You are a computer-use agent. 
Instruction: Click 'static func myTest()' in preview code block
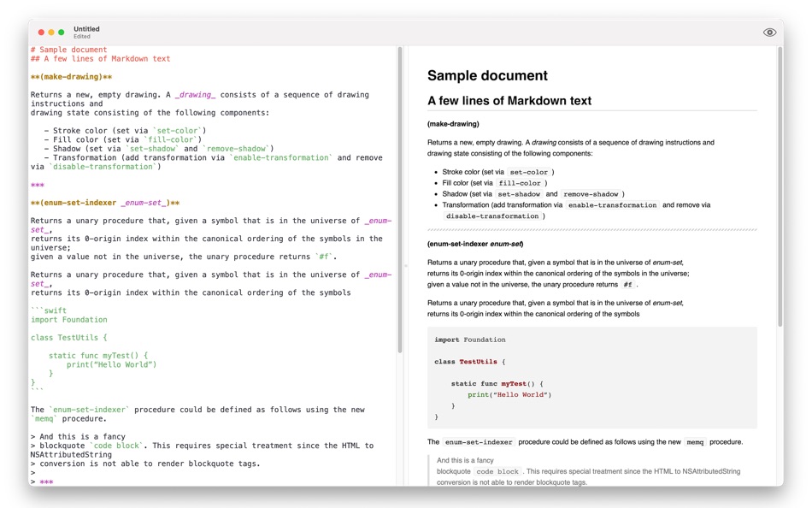coord(492,384)
